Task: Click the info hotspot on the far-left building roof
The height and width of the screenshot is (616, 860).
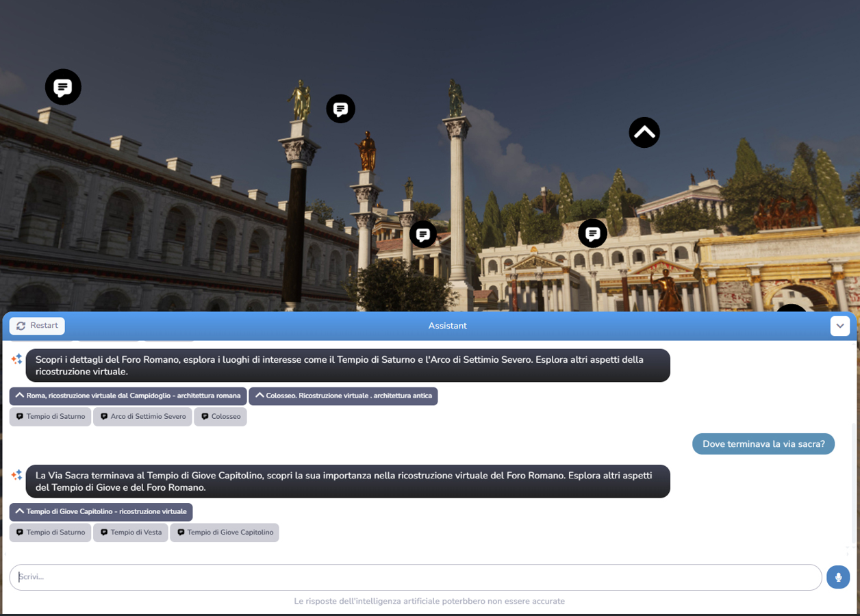Action: pyautogui.click(x=63, y=87)
